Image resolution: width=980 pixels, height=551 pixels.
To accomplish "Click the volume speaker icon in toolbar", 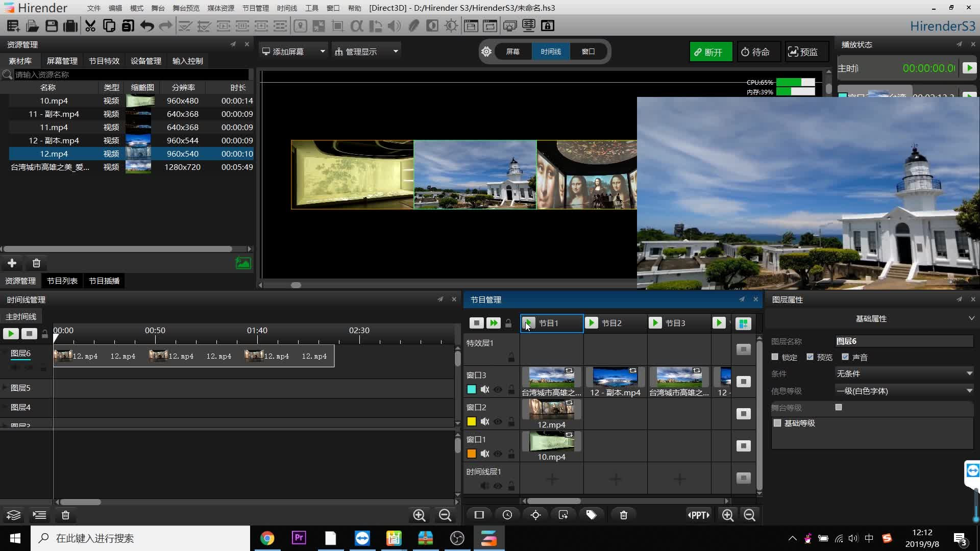I will (394, 26).
